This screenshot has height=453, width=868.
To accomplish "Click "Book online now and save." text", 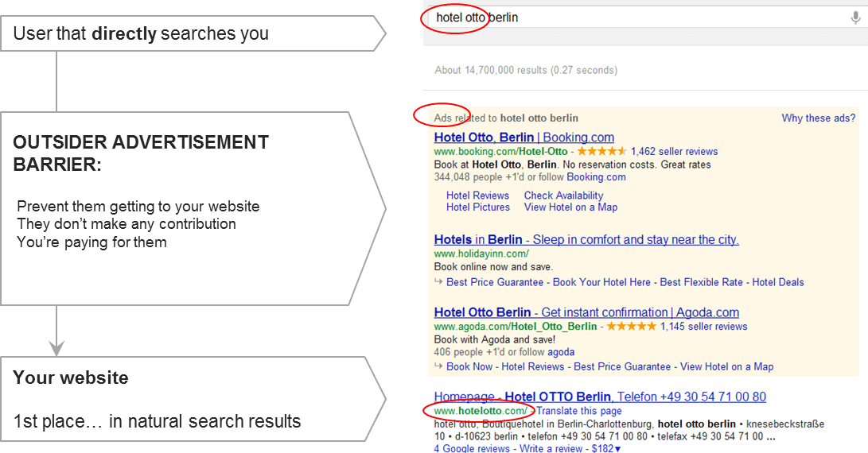I will tap(493, 266).
